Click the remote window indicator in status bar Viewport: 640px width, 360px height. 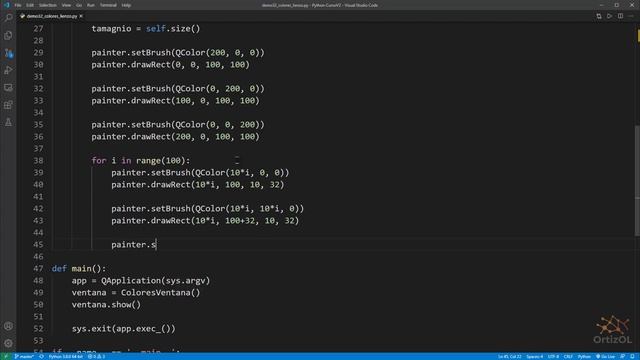6,356
